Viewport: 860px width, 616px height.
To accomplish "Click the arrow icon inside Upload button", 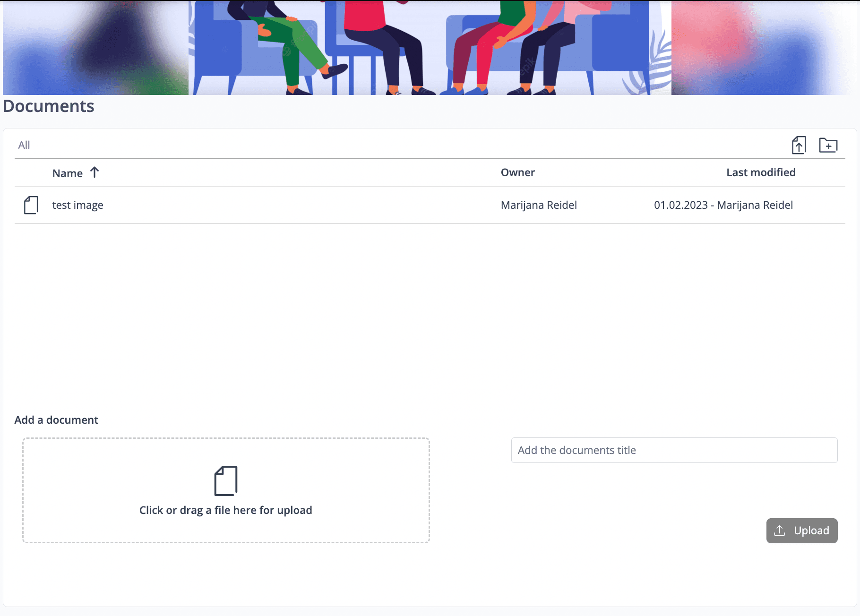I will point(780,530).
